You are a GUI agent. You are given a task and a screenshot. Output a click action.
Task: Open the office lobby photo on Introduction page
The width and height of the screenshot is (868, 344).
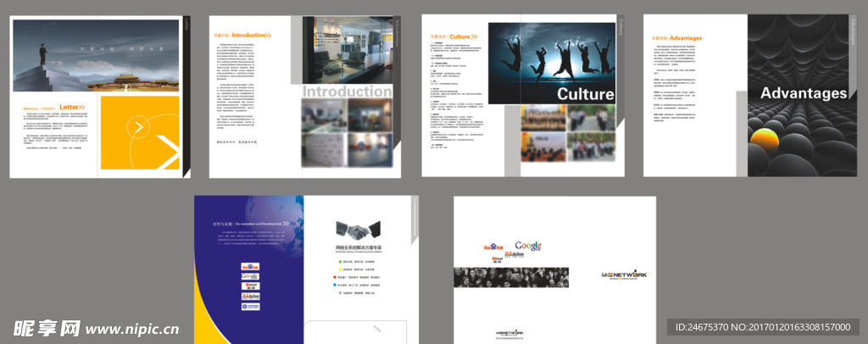point(348,50)
